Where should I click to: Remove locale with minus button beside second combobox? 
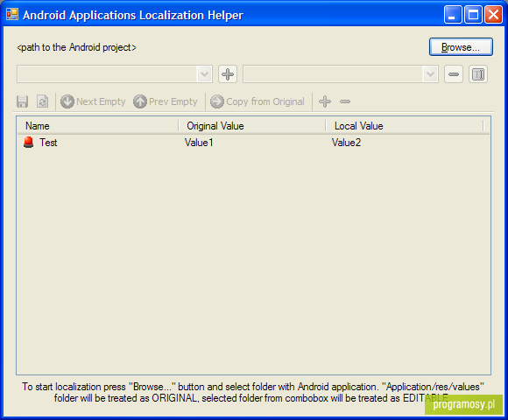(x=453, y=74)
